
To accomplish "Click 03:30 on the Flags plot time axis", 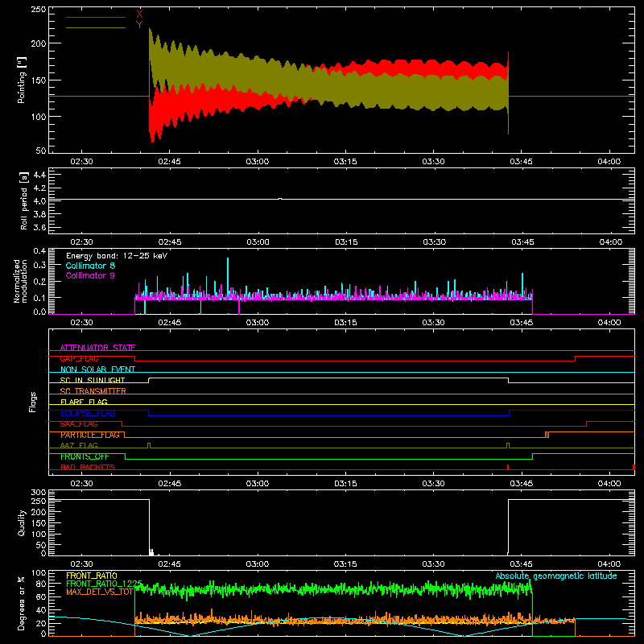I will pos(433,484).
